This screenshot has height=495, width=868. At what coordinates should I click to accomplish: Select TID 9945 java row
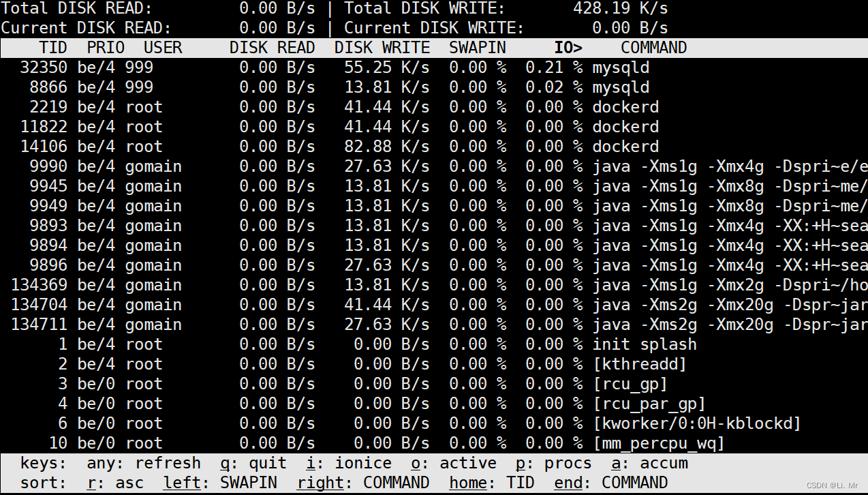434,186
